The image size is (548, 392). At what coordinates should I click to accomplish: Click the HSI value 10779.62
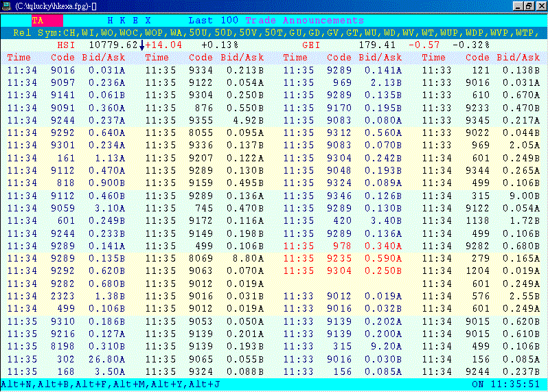[x=113, y=45]
